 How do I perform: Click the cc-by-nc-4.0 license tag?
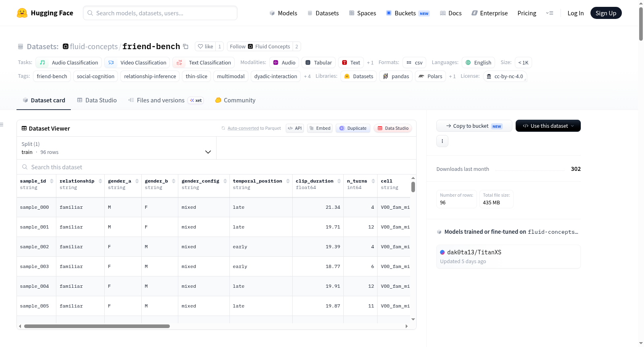coord(505,76)
